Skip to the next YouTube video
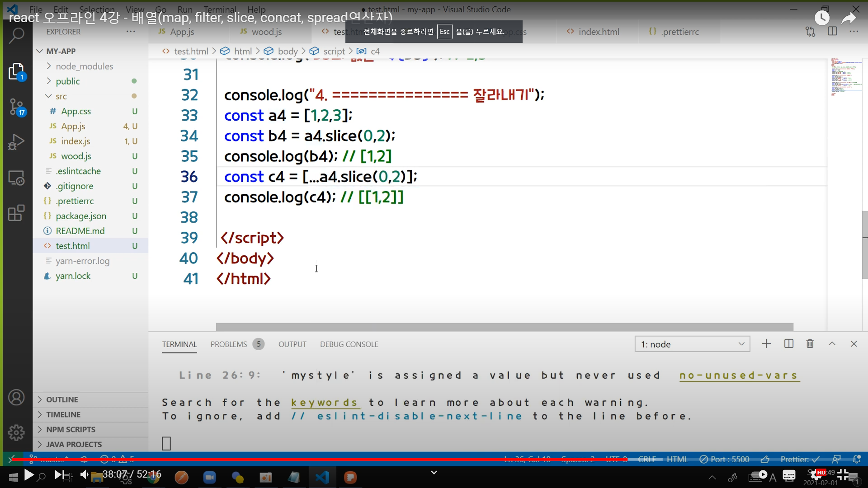Viewport: 868px width, 488px height. (x=59, y=474)
